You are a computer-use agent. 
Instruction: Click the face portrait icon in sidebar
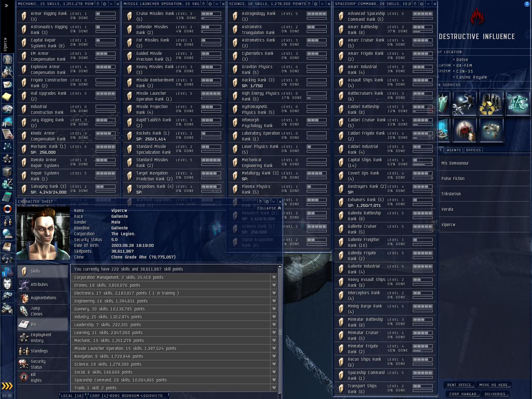[x=7, y=284]
